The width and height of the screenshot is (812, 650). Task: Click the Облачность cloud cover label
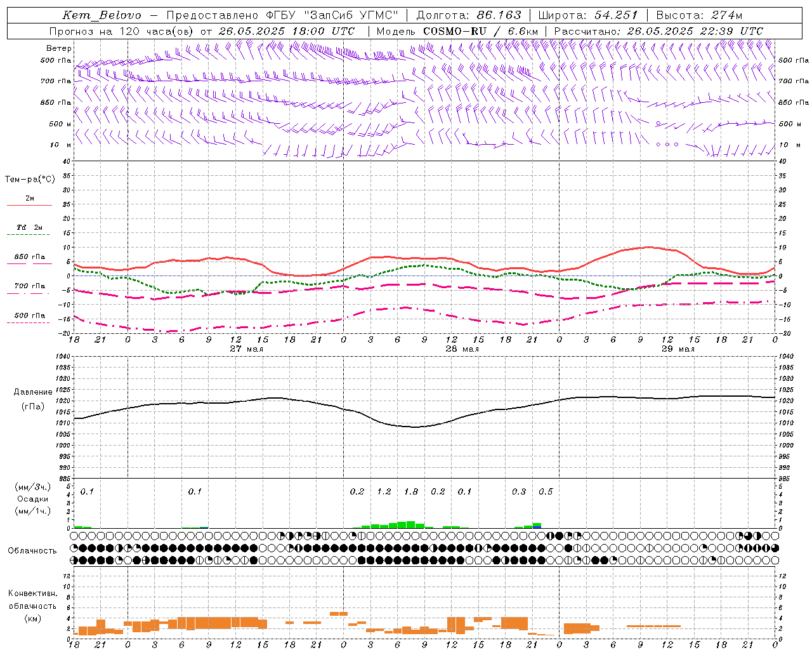[x=32, y=550]
